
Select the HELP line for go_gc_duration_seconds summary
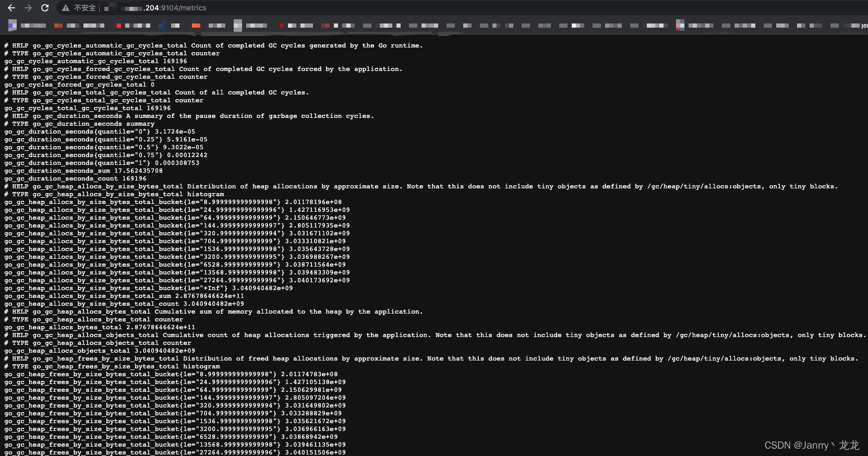coord(189,116)
